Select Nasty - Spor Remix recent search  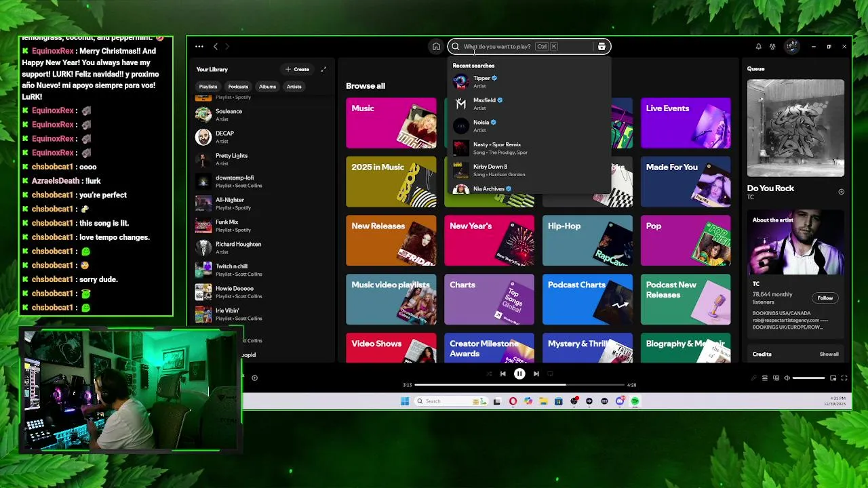529,148
